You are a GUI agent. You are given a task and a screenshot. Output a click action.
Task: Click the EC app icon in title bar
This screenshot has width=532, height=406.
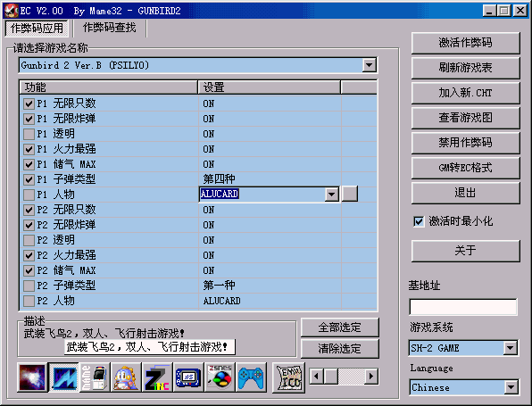click(x=11, y=11)
